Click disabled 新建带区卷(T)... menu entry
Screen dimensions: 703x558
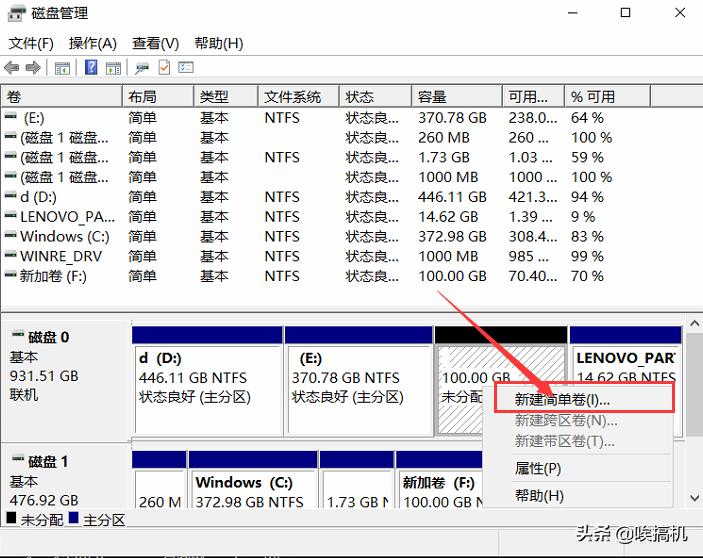tap(564, 441)
